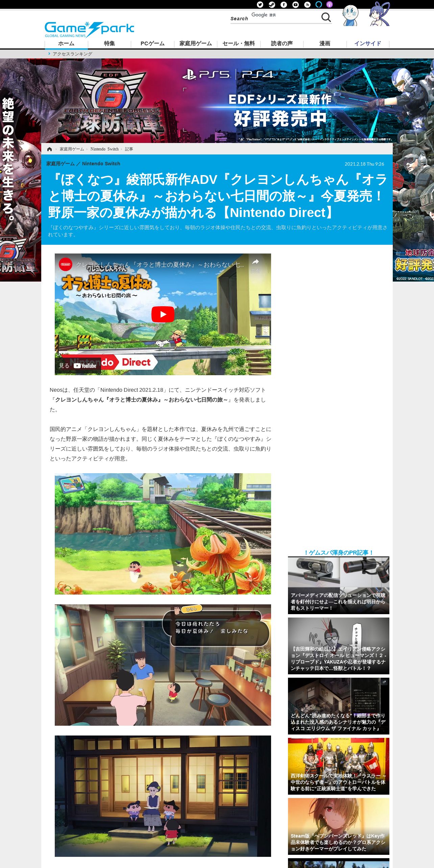Image resolution: width=434 pixels, height=868 pixels.
Task: Open the night house porch screenshot
Action: (x=163, y=796)
